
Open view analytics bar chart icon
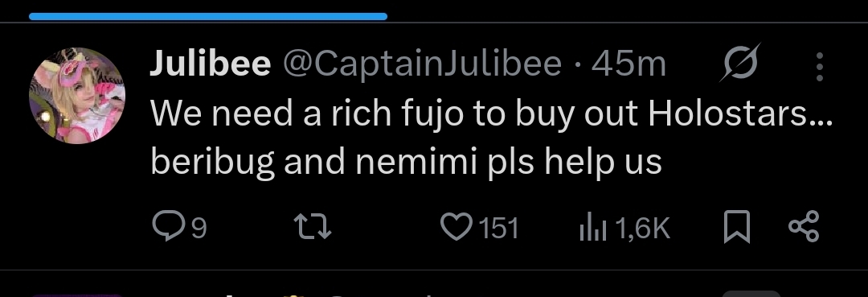[x=593, y=229]
